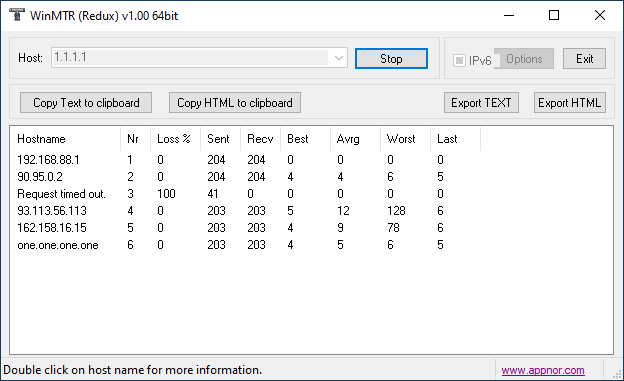This screenshot has width=624, height=381.
Task: Click the sent value 41 of hop 3
Action: pyautogui.click(x=213, y=194)
